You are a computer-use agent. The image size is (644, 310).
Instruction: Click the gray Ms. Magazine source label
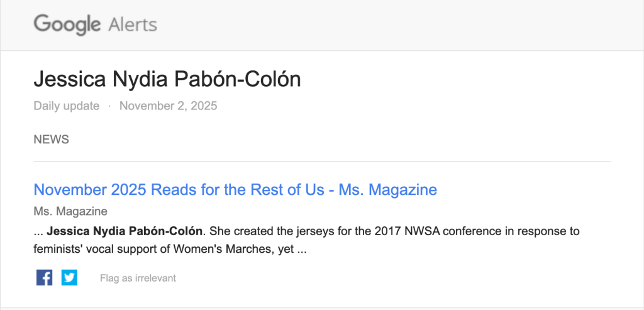pos(70,211)
